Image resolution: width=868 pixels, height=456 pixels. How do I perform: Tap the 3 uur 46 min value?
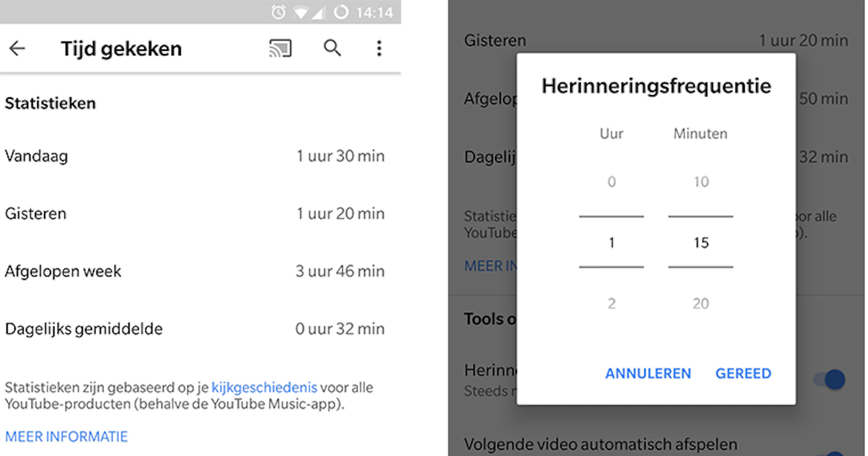tap(340, 271)
